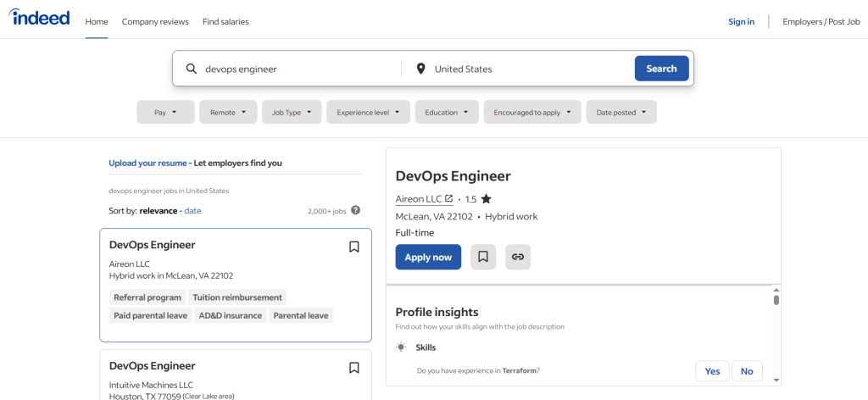The width and height of the screenshot is (868, 400).
Task: Open Company reviews page
Action: click(155, 21)
